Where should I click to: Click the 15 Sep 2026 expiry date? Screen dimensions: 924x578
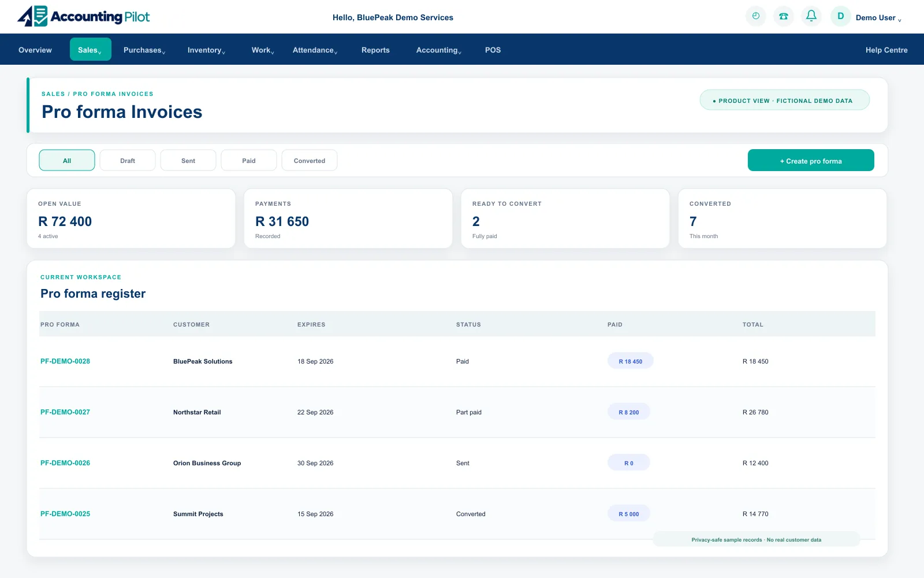(x=315, y=514)
